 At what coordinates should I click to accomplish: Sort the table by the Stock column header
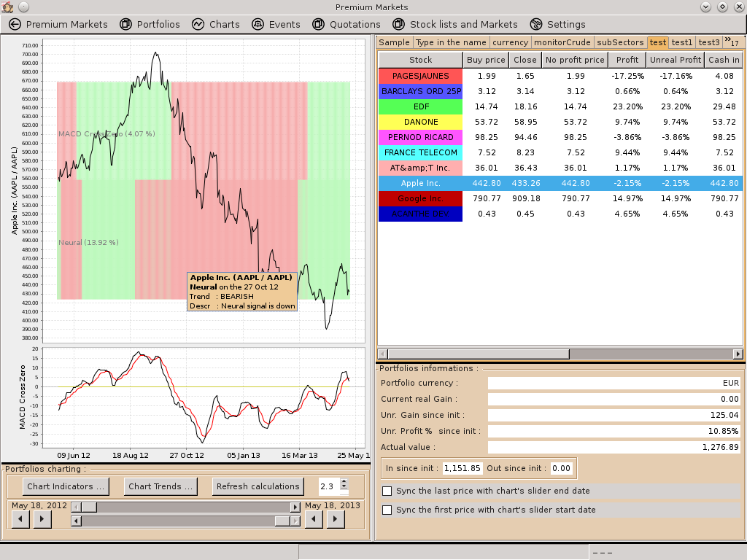coord(421,60)
